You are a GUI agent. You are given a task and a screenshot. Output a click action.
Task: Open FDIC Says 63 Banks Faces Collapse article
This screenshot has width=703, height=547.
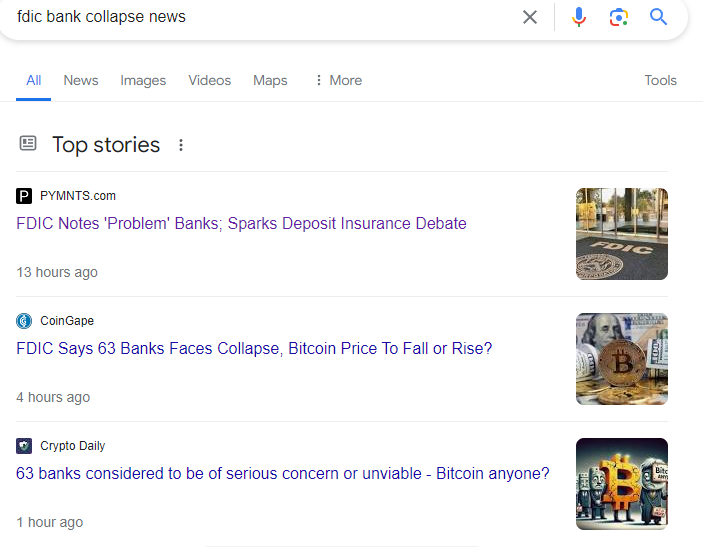point(254,348)
